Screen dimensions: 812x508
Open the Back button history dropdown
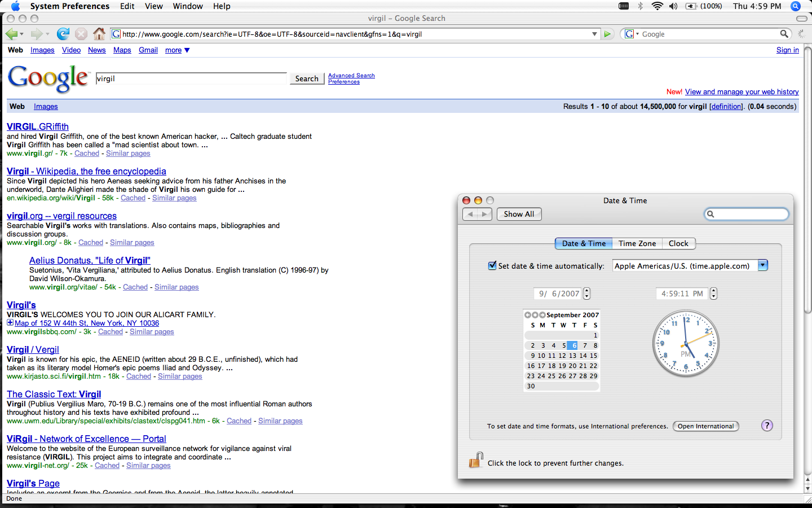[23, 34]
